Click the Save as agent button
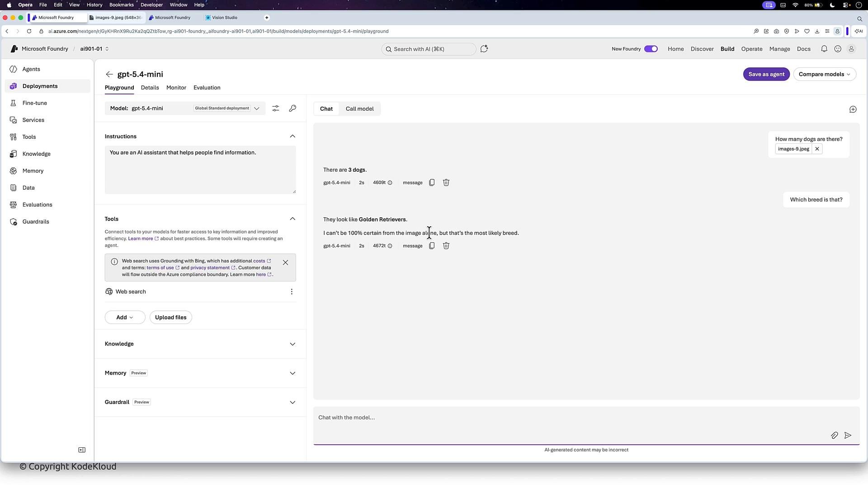The width and height of the screenshot is (868, 488). coord(766,74)
